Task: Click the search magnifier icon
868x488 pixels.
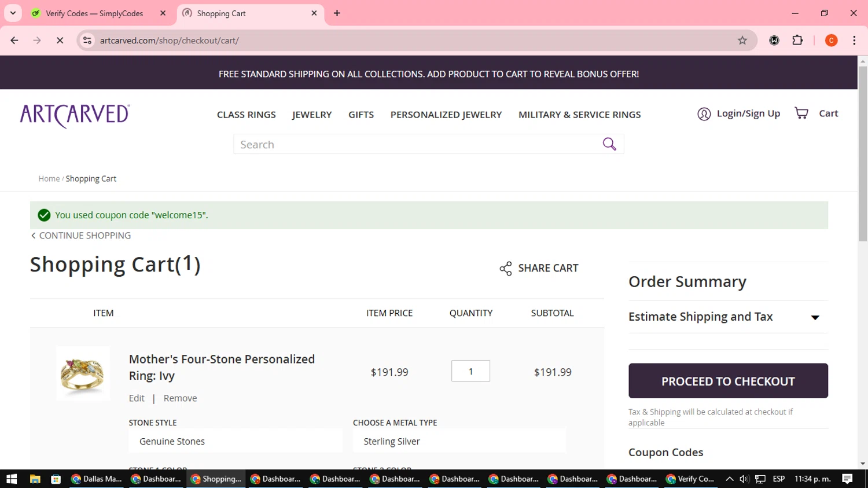Action: [609, 144]
